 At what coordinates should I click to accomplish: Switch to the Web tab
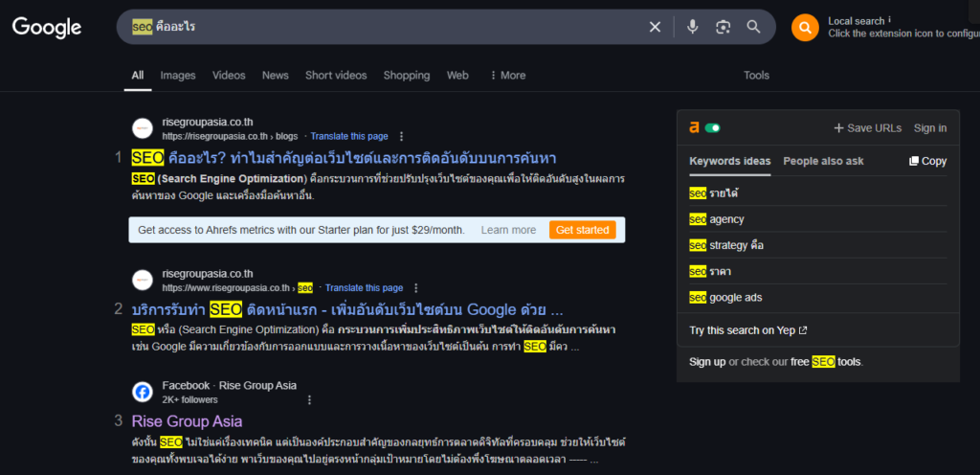coord(457,75)
